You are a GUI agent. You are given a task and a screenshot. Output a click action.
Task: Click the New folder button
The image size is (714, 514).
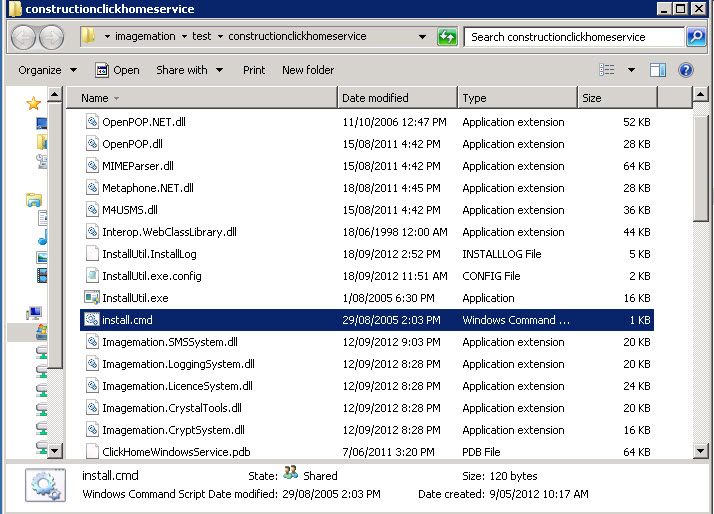click(x=308, y=70)
